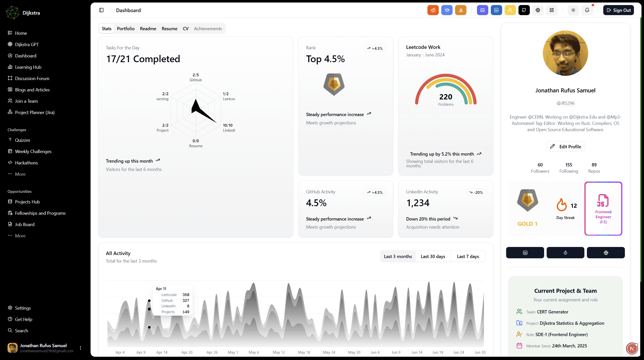Click the Edit Profile button
Image resolution: width=644 pixels, height=360 pixels.
coord(566,147)
